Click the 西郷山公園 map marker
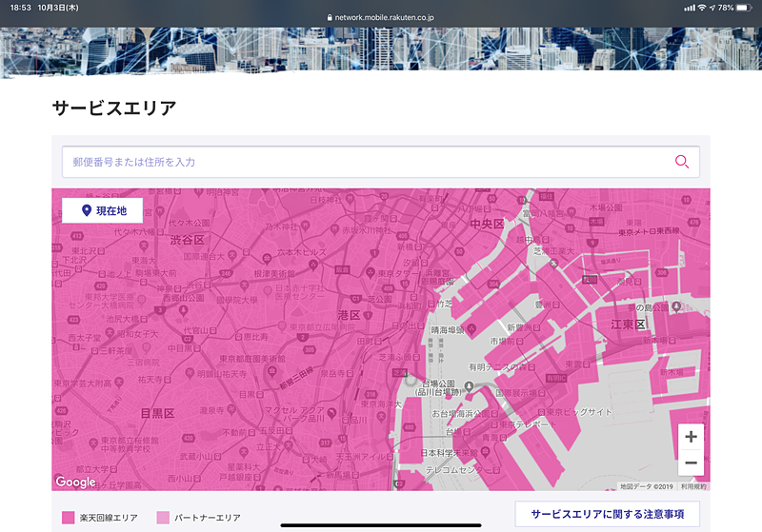The height and width of the screenshot is (532, 762). (x=183, y=310)
